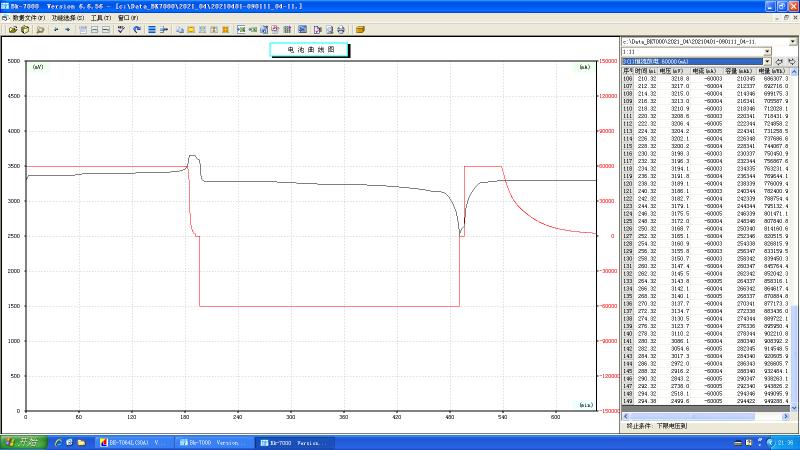Open the 功能选择(S) menu

click(68, 17)
